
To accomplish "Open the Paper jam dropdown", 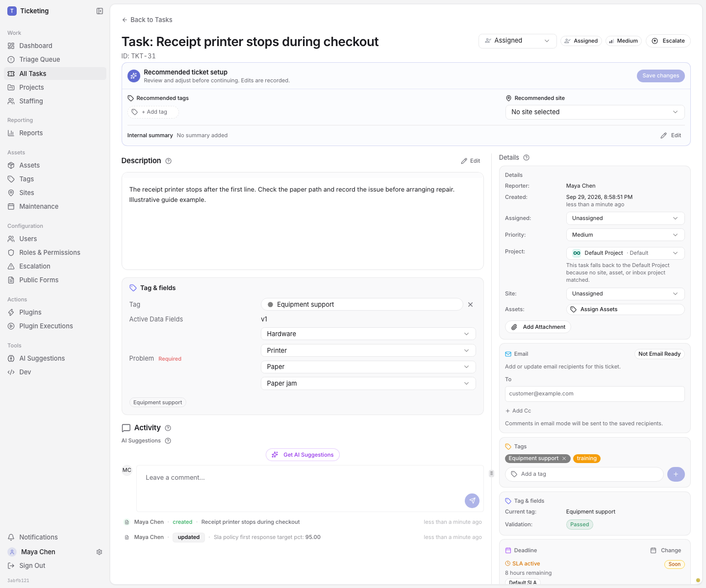I will pyautogui.click(x=368, y=383).
